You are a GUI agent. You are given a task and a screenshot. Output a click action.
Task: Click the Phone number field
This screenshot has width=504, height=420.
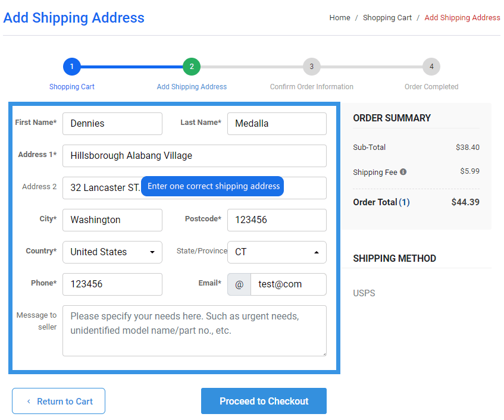[112, 284]
